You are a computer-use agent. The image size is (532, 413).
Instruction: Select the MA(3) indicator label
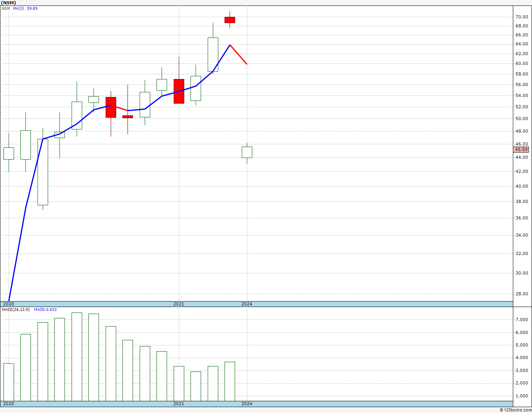pos(18,8)
